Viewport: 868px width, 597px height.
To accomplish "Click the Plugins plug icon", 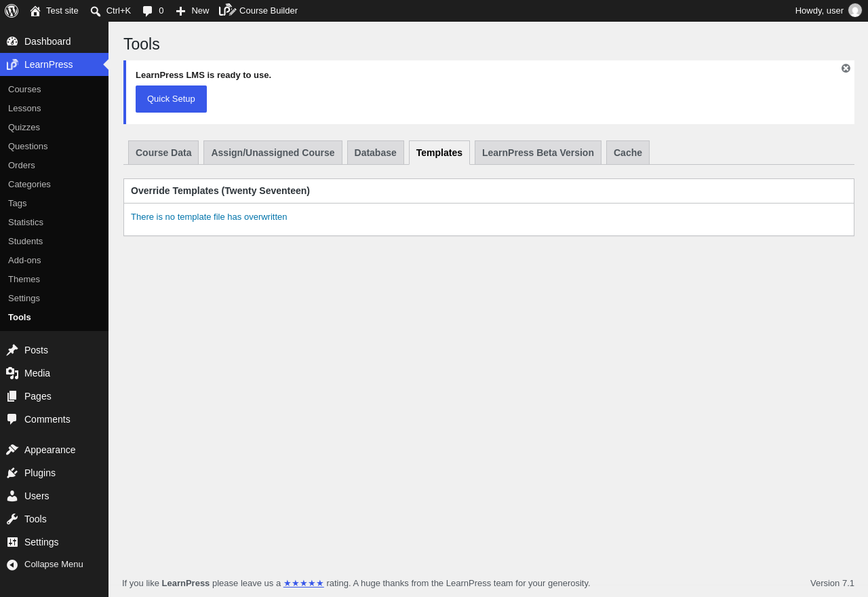I will (12, 473).
